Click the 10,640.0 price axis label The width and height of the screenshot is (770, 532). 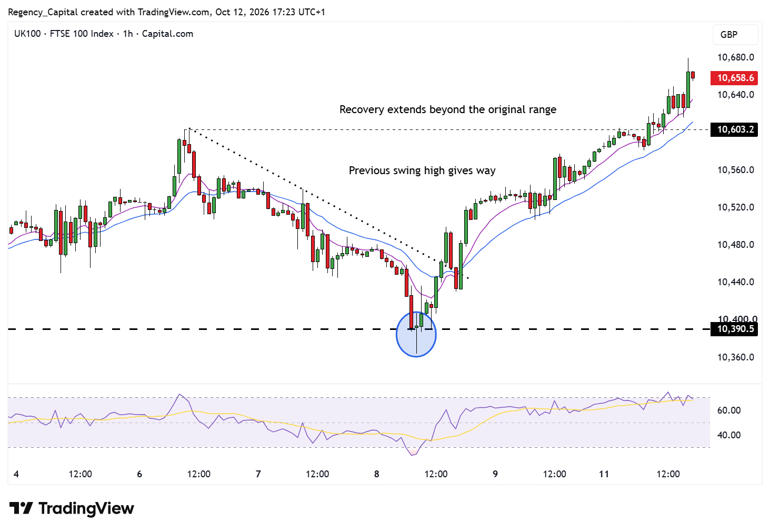(x=735, y=95)
